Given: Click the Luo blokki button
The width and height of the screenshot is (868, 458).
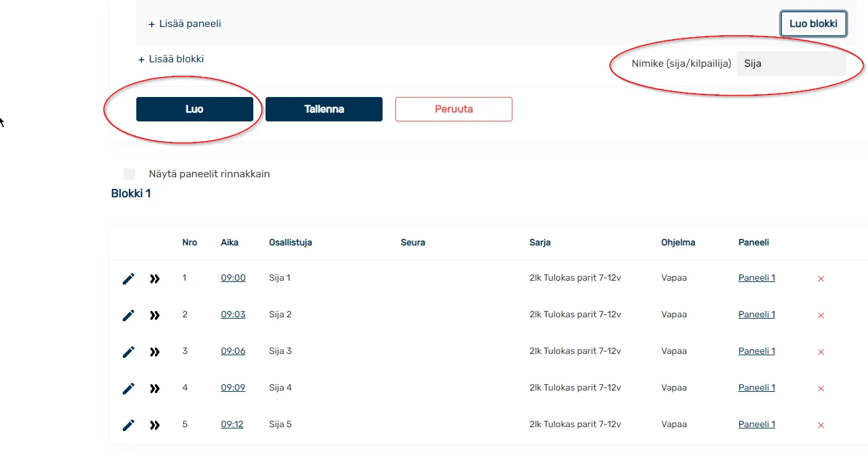Looking at the screenshot, I should 813,24.
